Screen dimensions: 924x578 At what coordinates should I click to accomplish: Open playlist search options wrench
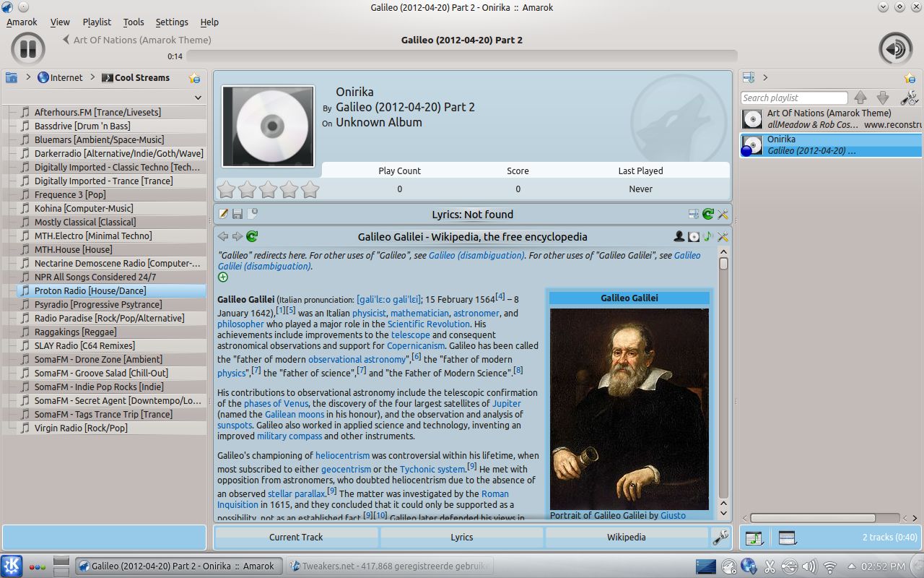click(909, 98)
